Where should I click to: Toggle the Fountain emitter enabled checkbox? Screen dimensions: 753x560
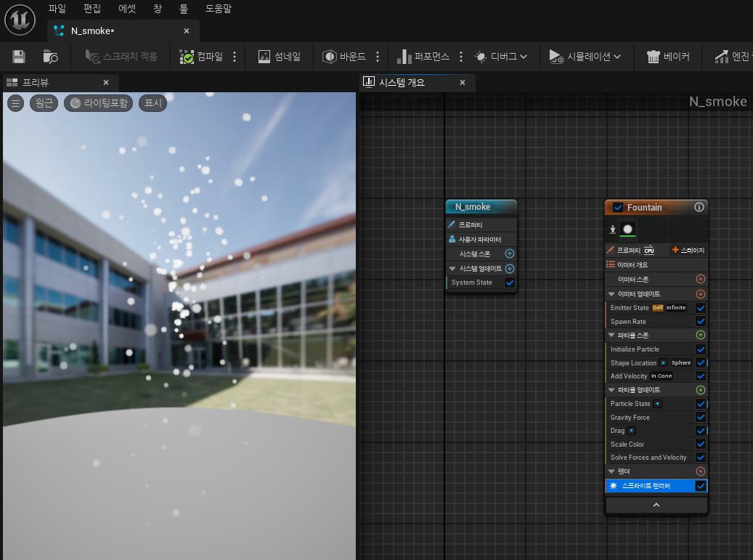tap(618, 208)
